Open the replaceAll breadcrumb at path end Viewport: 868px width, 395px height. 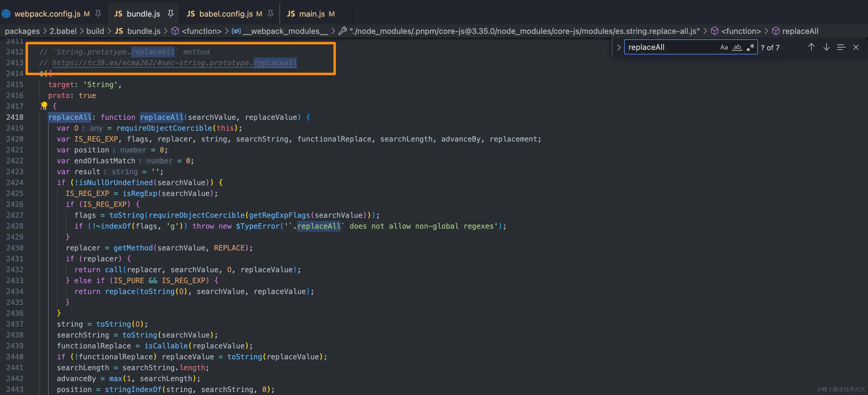pos(800,31)
